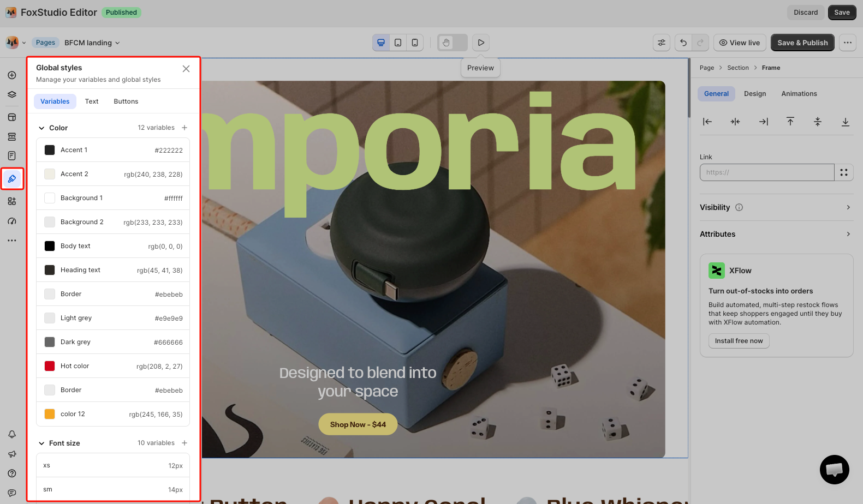
Task: Align frame horizontally centered
Action: click(x=735, y=122)
